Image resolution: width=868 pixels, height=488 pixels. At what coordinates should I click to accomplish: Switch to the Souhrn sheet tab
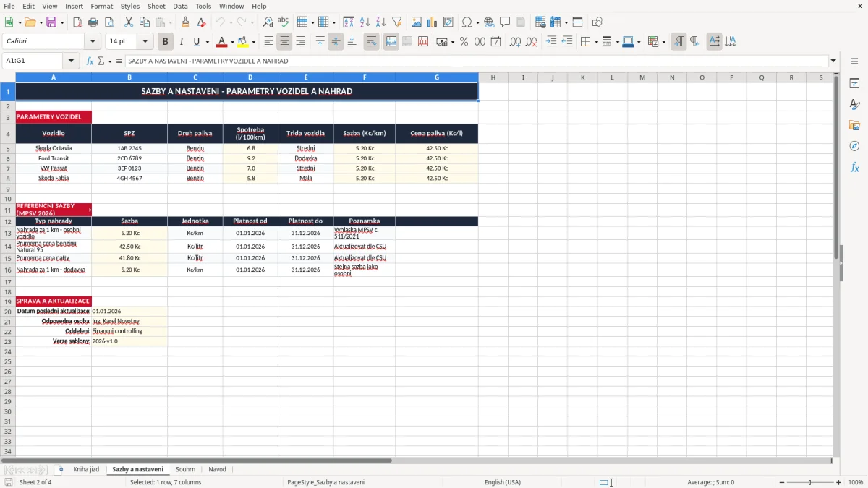pyautogui.click(x=185, y=469)
